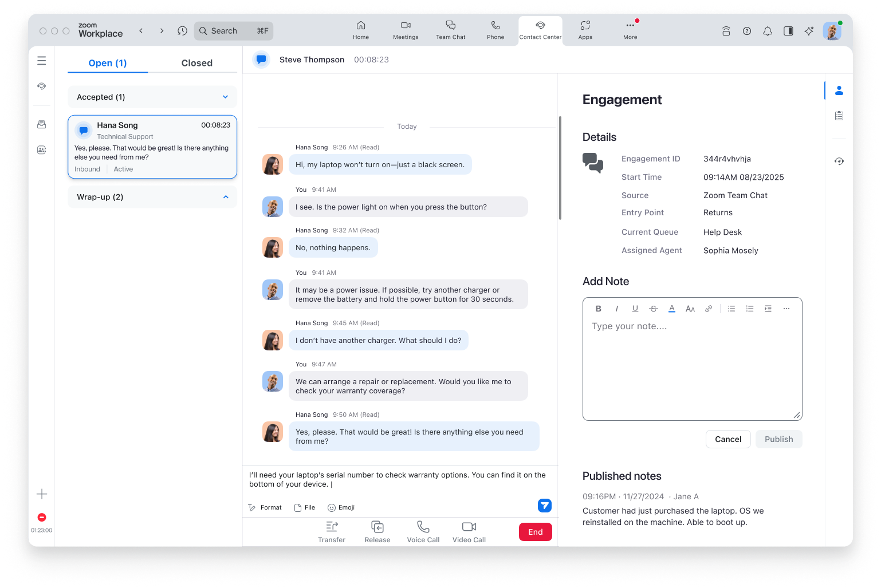The height and width of the screenshot is (588, 881).
Task: Select the Engagements headset icon in left sidebar
Action: pos(41,86)
